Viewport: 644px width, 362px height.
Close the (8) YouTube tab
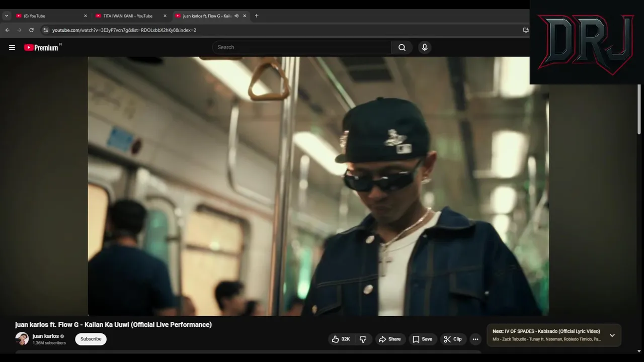[x=85, y=16]
